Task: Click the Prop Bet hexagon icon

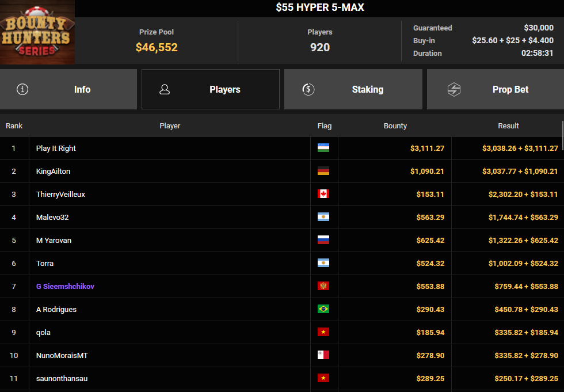Action: (454, 89)
